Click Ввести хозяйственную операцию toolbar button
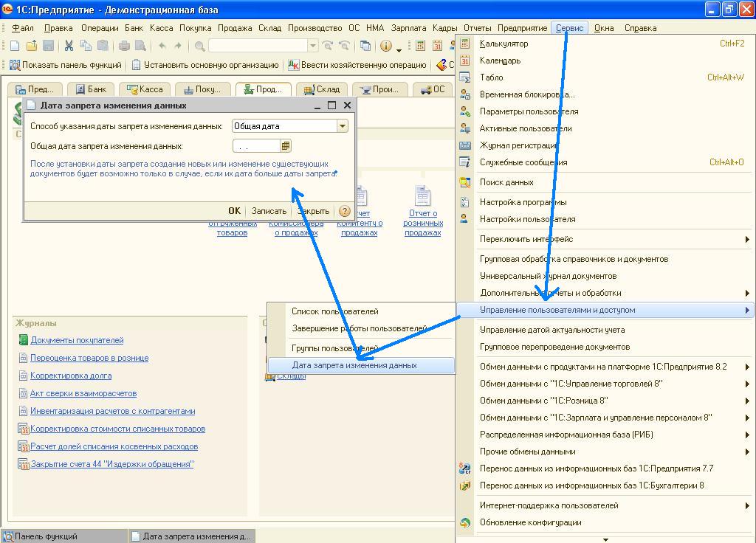This screenshot has width=756, height=543. [357, 65]
